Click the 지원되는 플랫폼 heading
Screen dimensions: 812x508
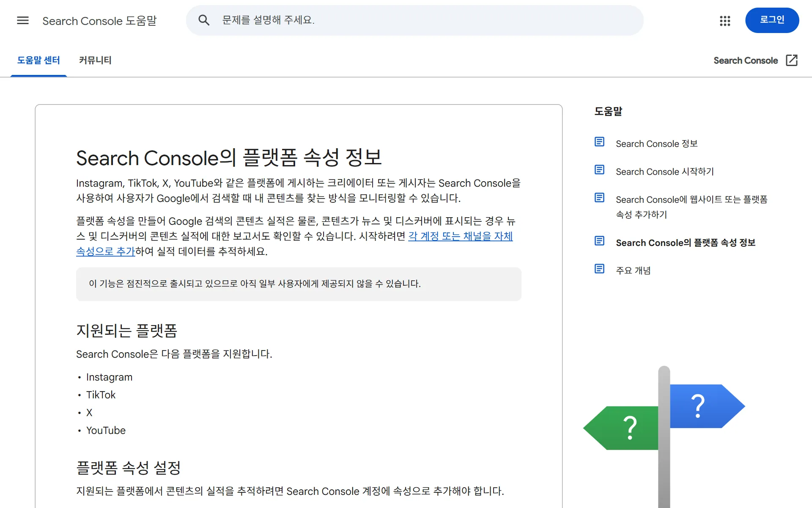pos(126,331)
